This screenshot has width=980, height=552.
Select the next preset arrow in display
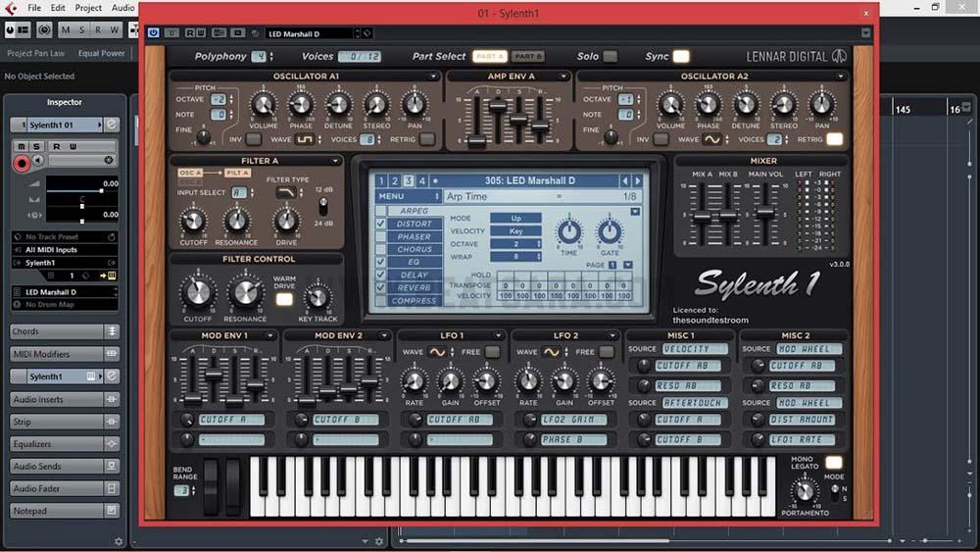[x=638, y=180]
